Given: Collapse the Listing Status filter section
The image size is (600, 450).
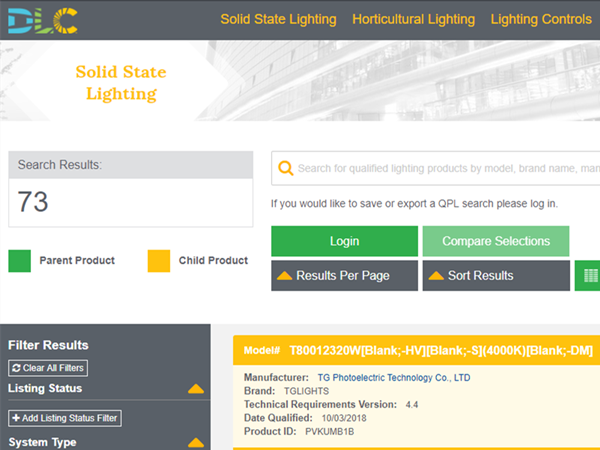Looking at the screenshot, I should tap(196, 388).
